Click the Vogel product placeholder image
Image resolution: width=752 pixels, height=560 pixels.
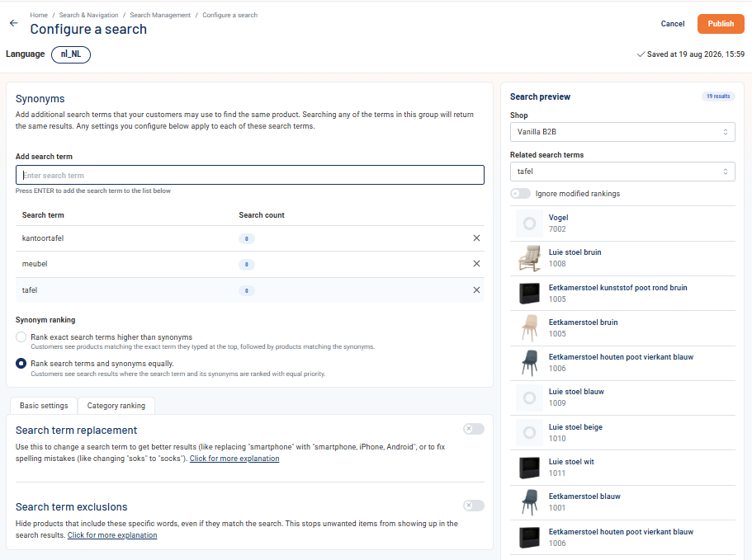[x=529, y=224]
